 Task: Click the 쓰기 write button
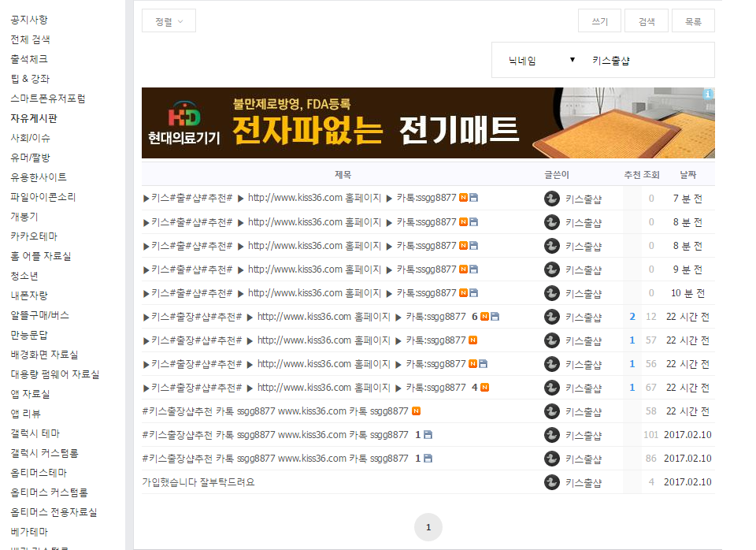(x=599, y=21)
